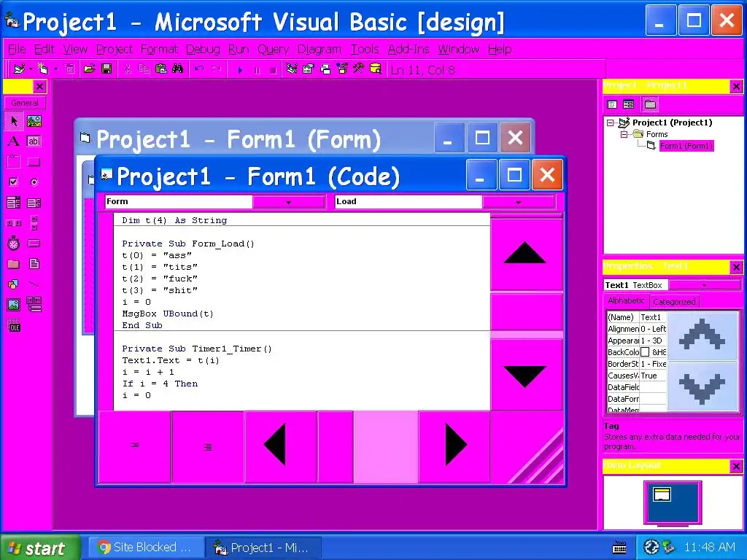Select the FileListBox document control
The width and height of the screenshot is (747, 560).
click(34, 264)
